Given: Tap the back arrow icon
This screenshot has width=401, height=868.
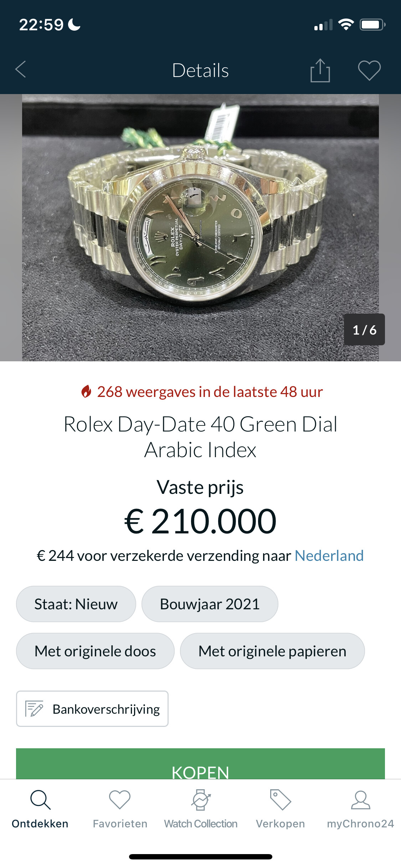Looking at the screenshot, I should [21, 69].
